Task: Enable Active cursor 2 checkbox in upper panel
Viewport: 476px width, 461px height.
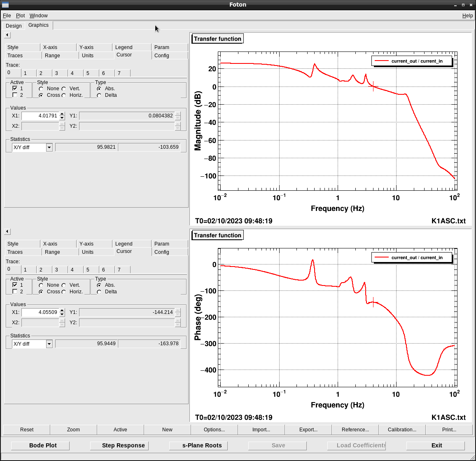Action: pyautogui.click(x=15, y=95)
